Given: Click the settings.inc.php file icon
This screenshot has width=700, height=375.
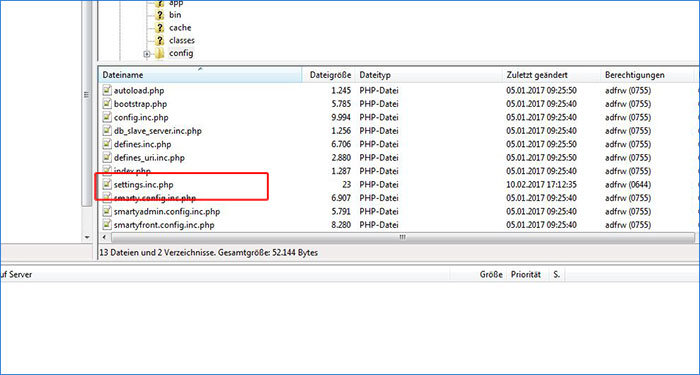Looking at the screenshot, I should pos(106,184).
